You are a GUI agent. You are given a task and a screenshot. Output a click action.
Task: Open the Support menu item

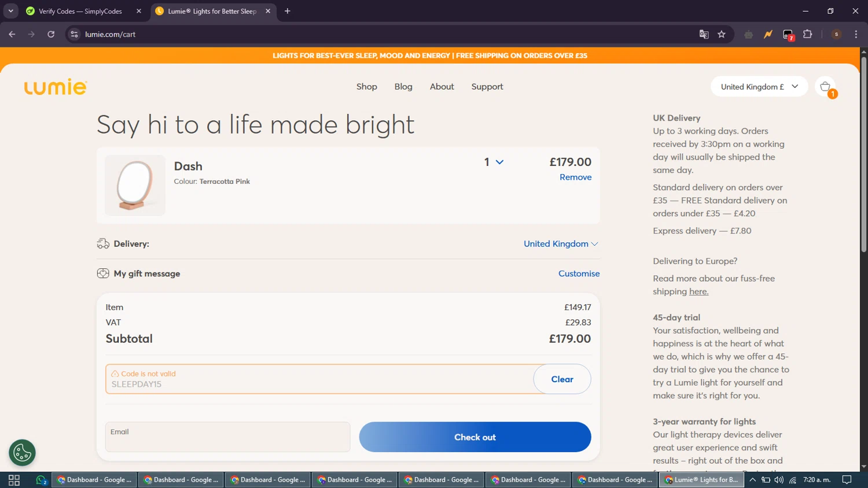tap(487, 86)
